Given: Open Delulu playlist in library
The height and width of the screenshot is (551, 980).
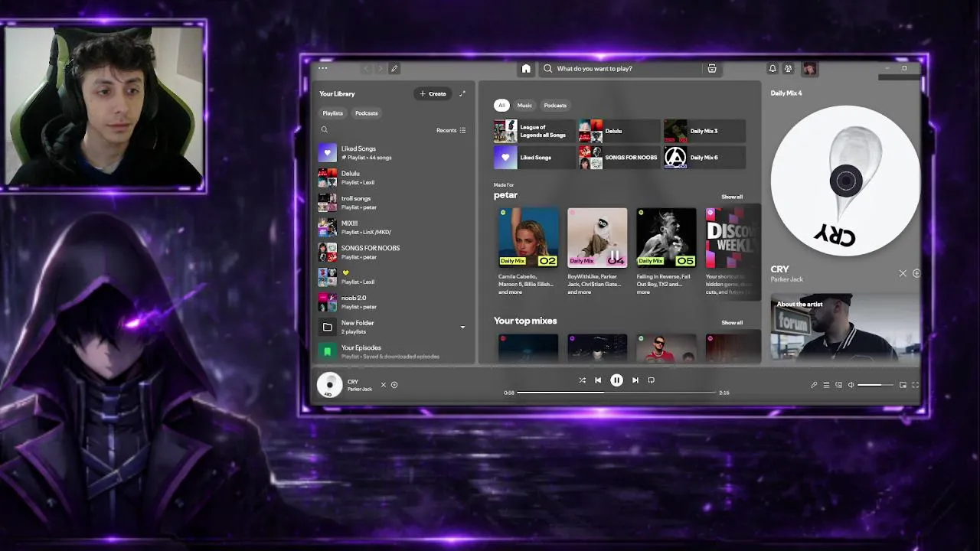Looking at the screenshot, I should tap(393, 178).
